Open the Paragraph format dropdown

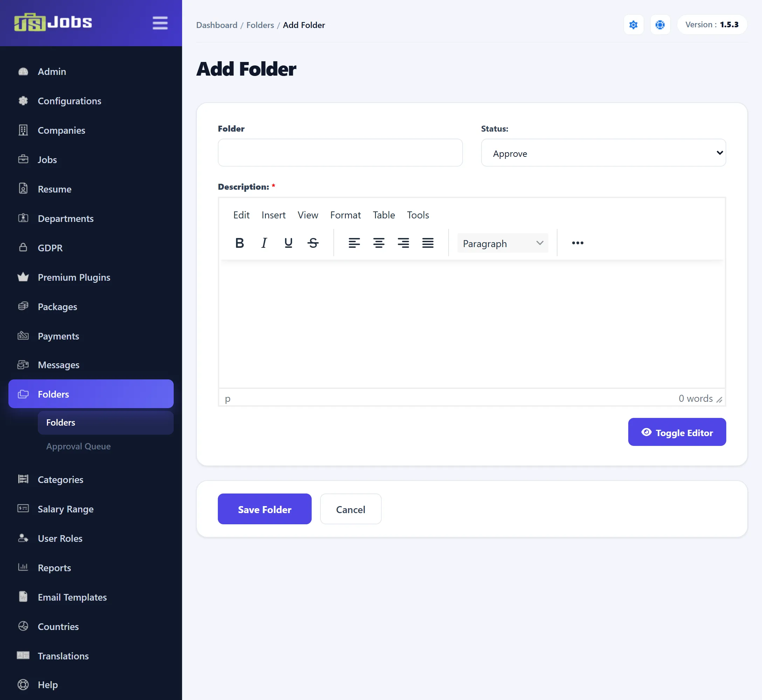[x=503, y=243]
